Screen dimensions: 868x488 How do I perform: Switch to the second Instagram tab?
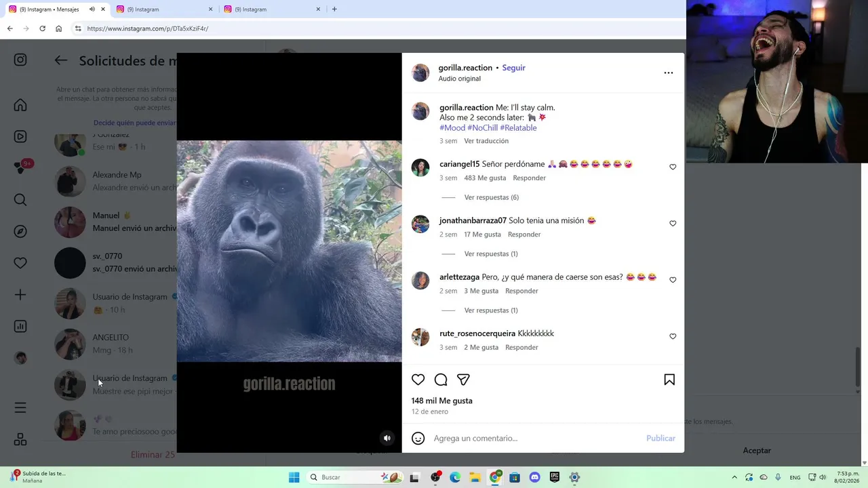pyautogui.click(x=164, y=9)
